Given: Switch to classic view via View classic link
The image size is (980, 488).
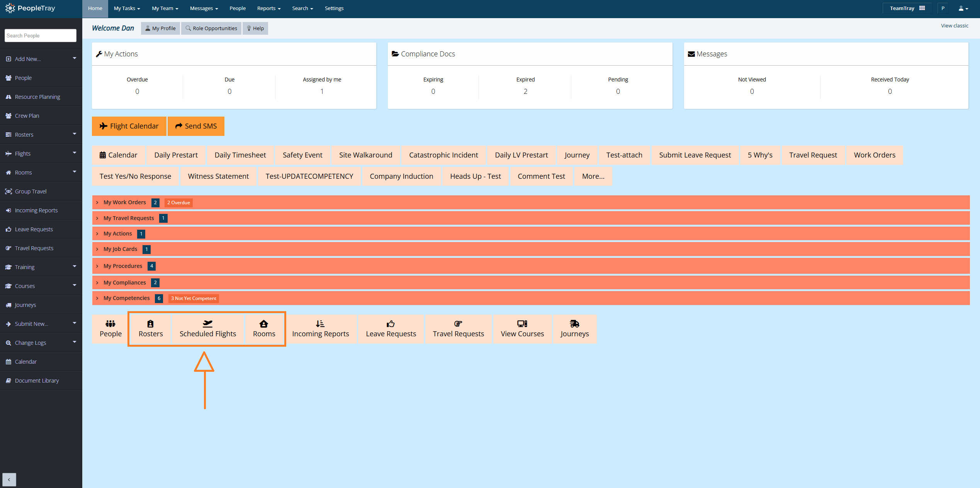Looking at the screenshot, I should (955, 26).
